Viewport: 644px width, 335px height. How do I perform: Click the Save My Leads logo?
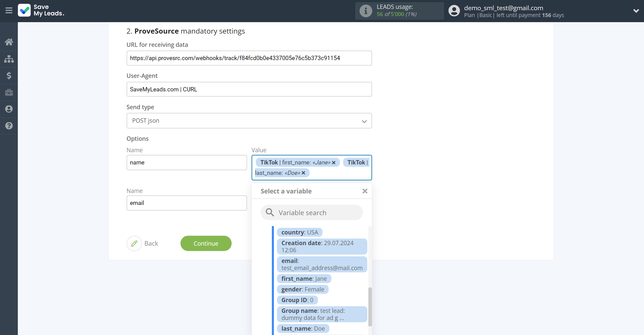click(x=41, y=10)
